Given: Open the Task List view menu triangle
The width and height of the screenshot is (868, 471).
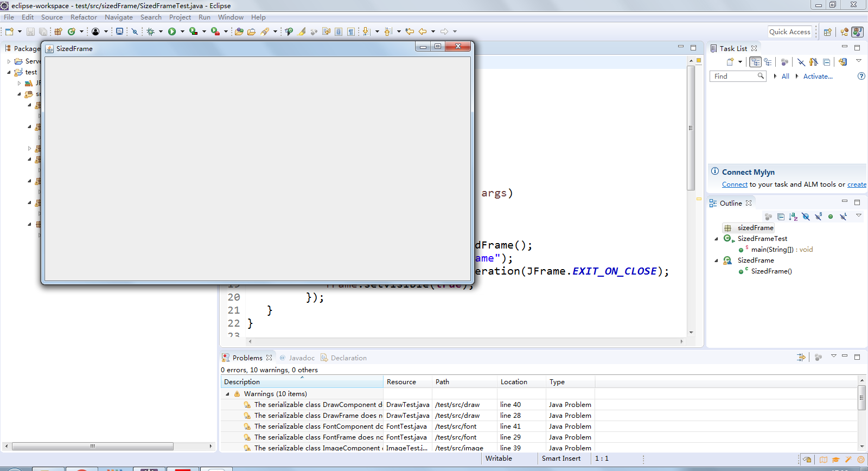Looking at the screenshot, I should 858,61.
